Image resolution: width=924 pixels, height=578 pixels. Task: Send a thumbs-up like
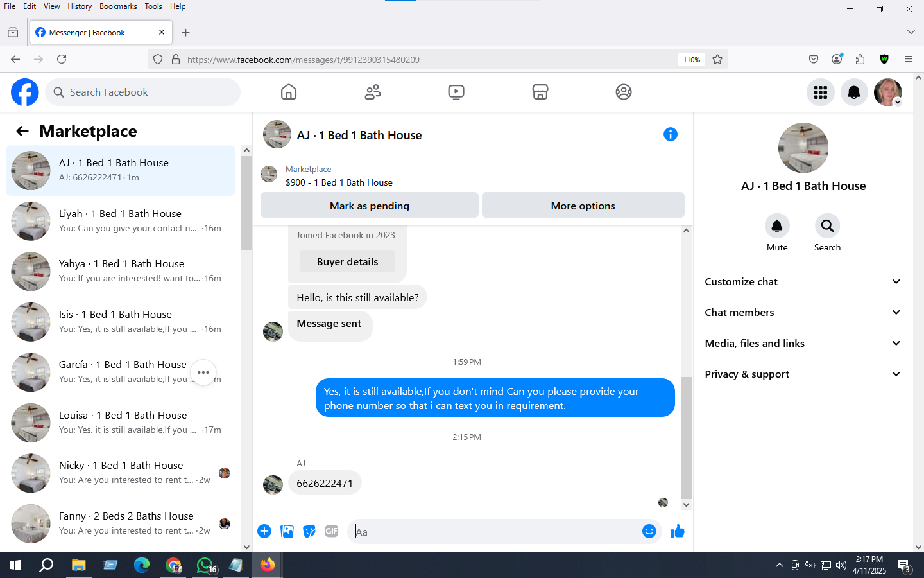(x=678, y=531)
